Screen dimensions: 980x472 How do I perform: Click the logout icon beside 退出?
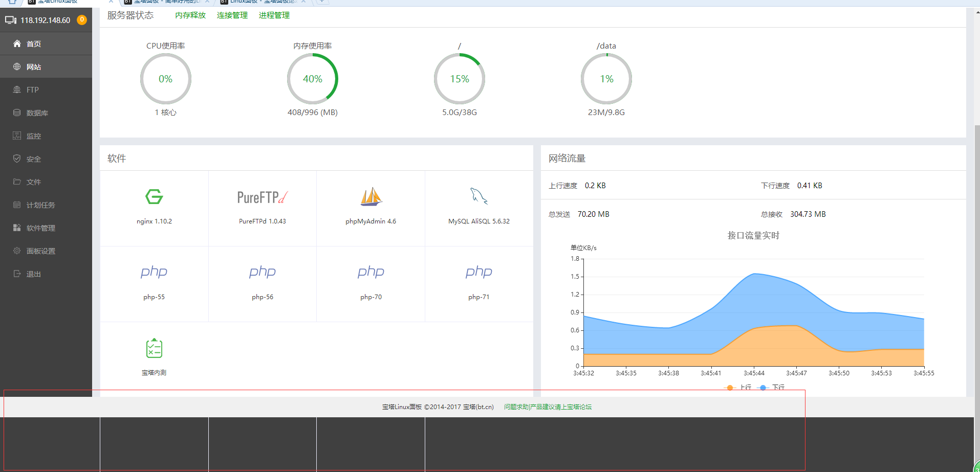pos(17,274)
